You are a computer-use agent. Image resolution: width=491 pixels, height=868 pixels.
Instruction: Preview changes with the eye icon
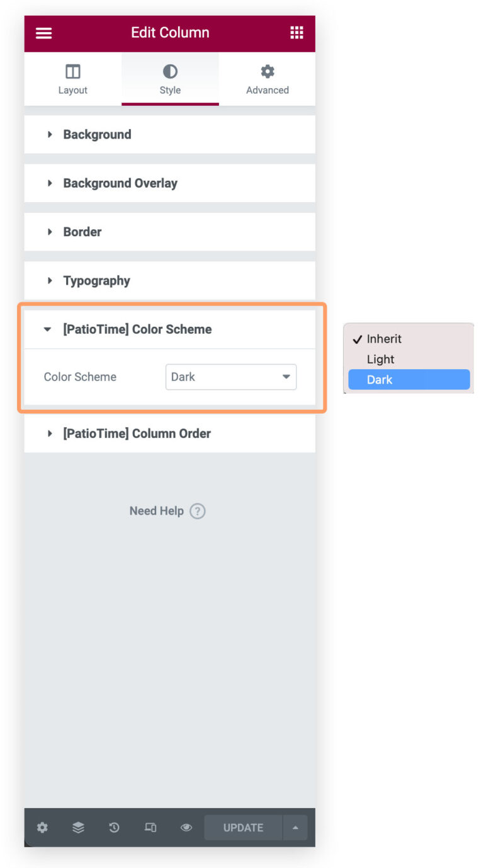click(186, 828)
